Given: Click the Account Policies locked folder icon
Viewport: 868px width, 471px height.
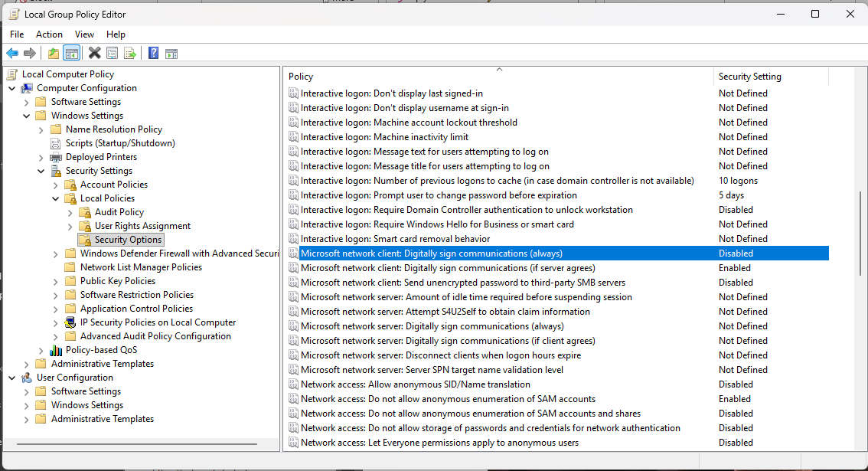Looking at the screenshot, I should 70,185.
